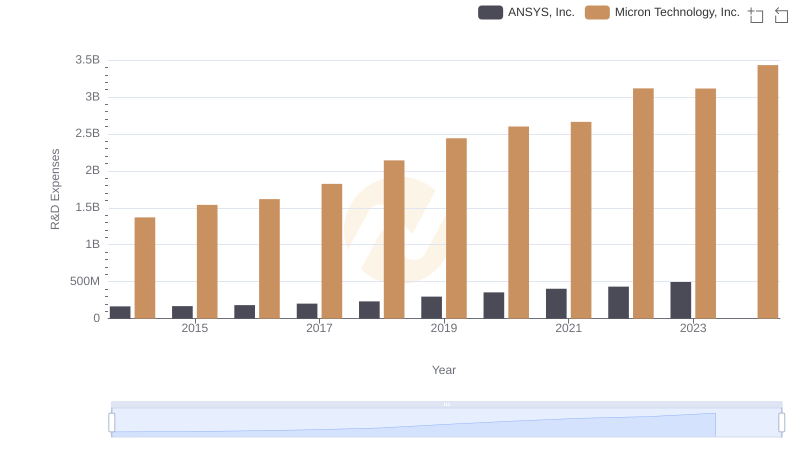Image resolution: width=800 pixels, height=461 pixels.
Task: Click the 2023 x-axis label
Action: coord(693,328)
